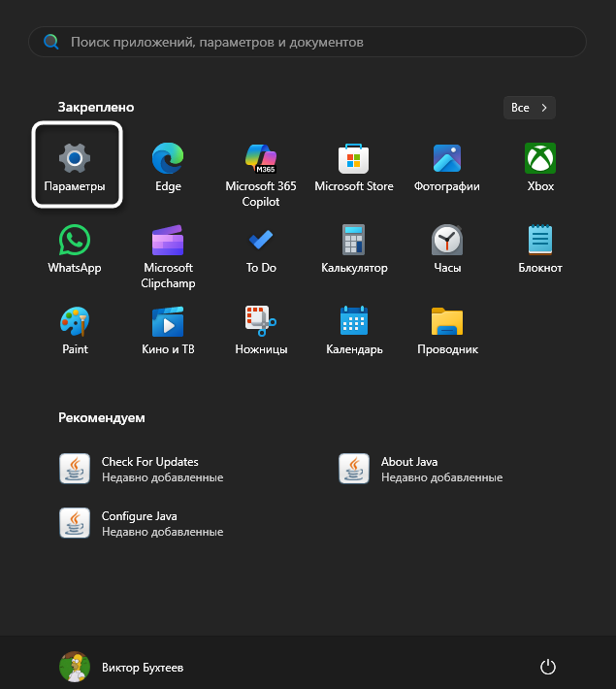This screenshot has height=689, width=616.
Task: Focus the Поиск приложений search field
Action: [x=308, y=42]
